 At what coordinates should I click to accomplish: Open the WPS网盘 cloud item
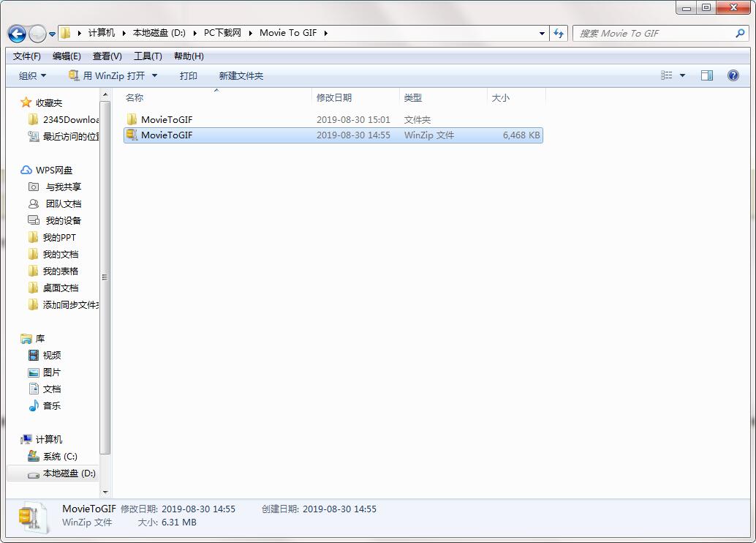[53, 170]
